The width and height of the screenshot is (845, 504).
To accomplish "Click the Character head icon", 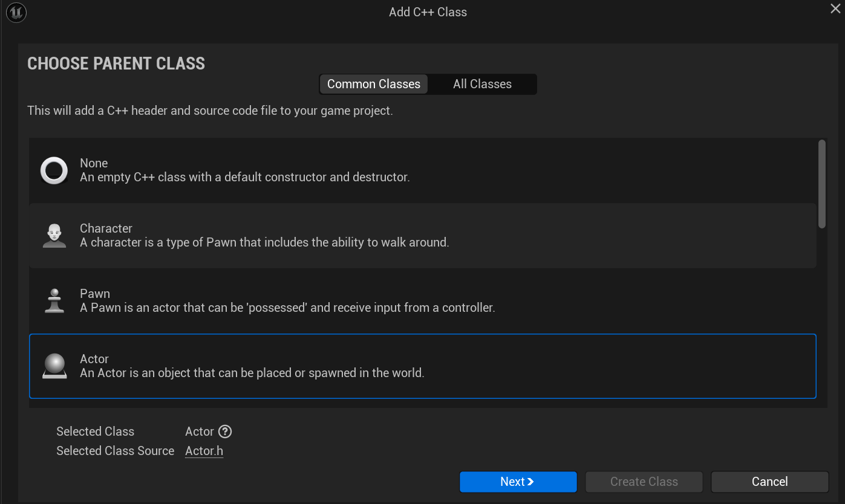I will (x=54, y=236).
